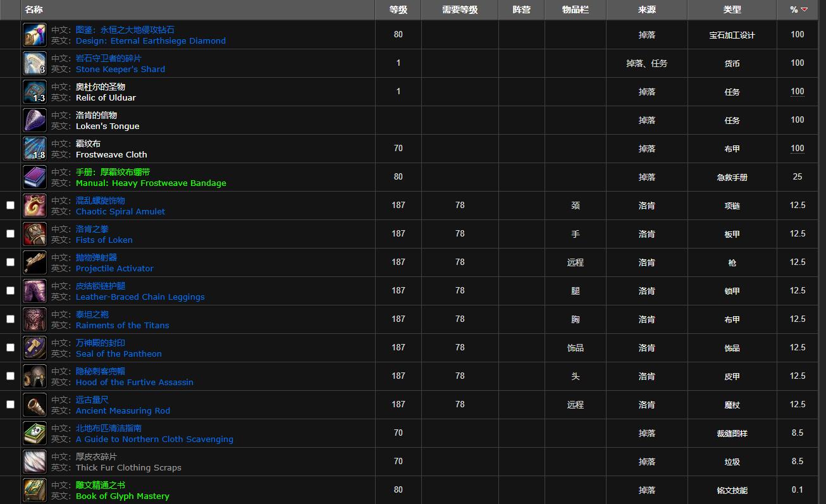This screenshot has height=504, width=826.
Task: Tick the Leather-Braced Chain Leggings checkbox
Action: 10,290
